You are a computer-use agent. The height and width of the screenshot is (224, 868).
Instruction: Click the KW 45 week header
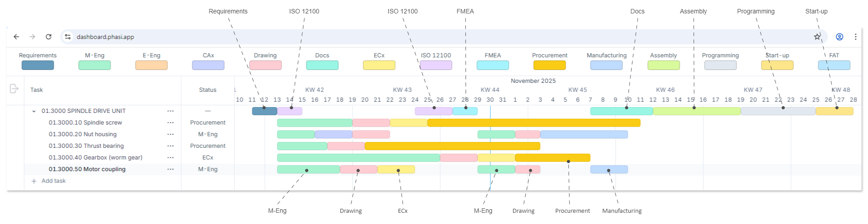(578, 90)
